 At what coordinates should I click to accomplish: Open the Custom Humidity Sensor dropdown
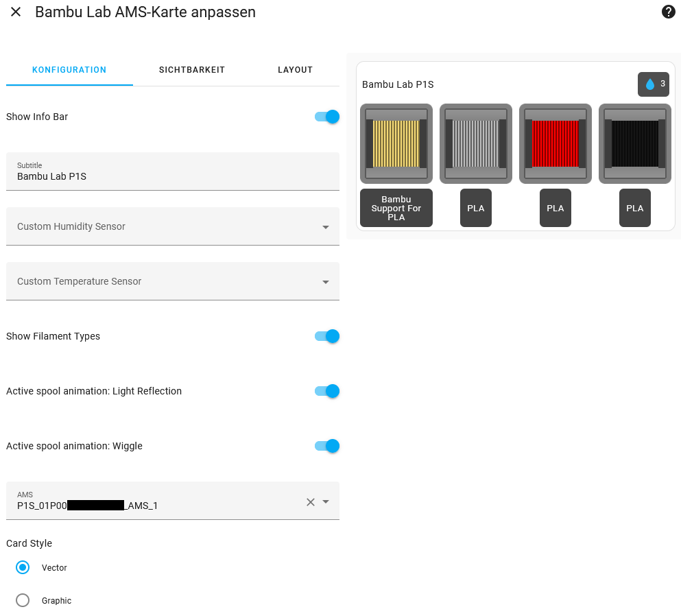[x=172, y=226]
